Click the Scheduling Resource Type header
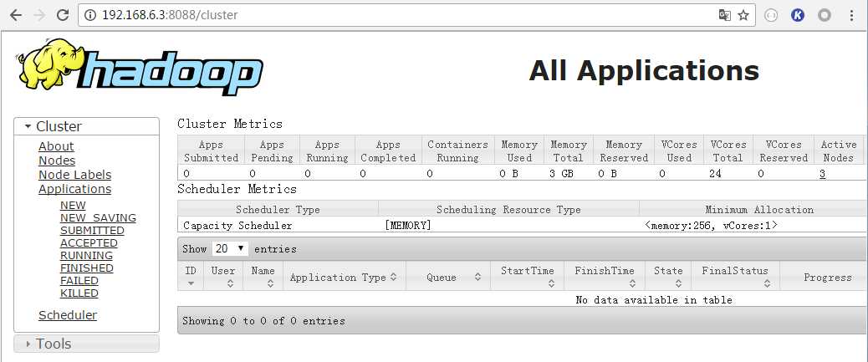This screenshot has height=362, width=868. point(508,210)
